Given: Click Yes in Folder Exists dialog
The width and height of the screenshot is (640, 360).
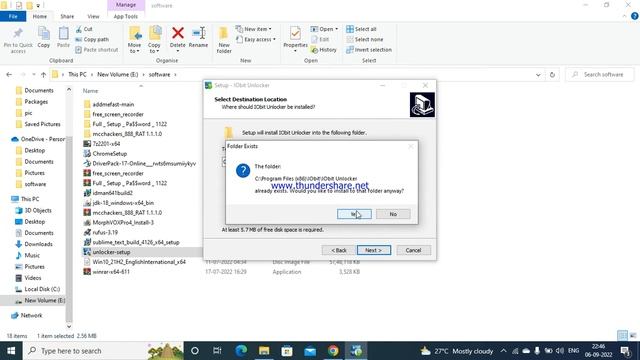Looking at the screenshot, I should (x=354, y=214).
